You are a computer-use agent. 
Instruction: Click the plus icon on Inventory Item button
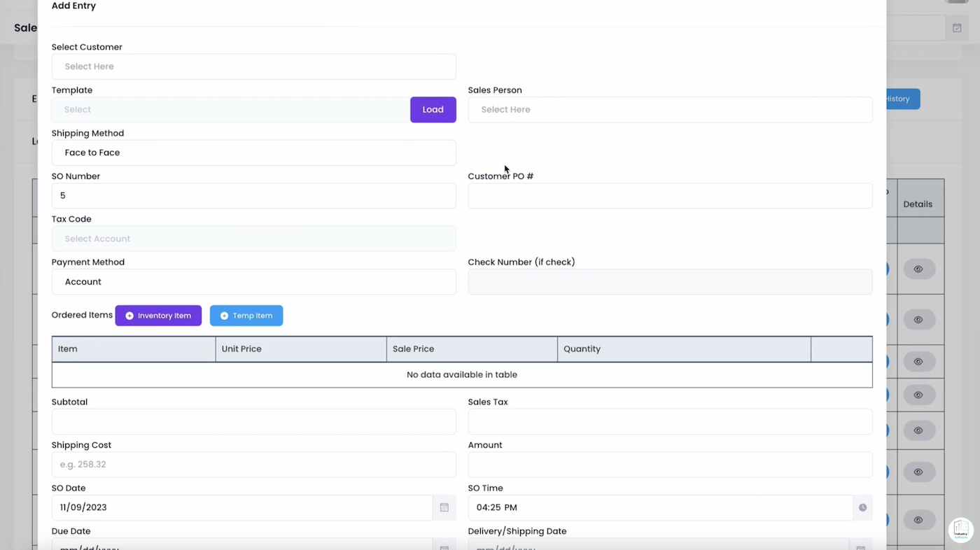(129, 316)
